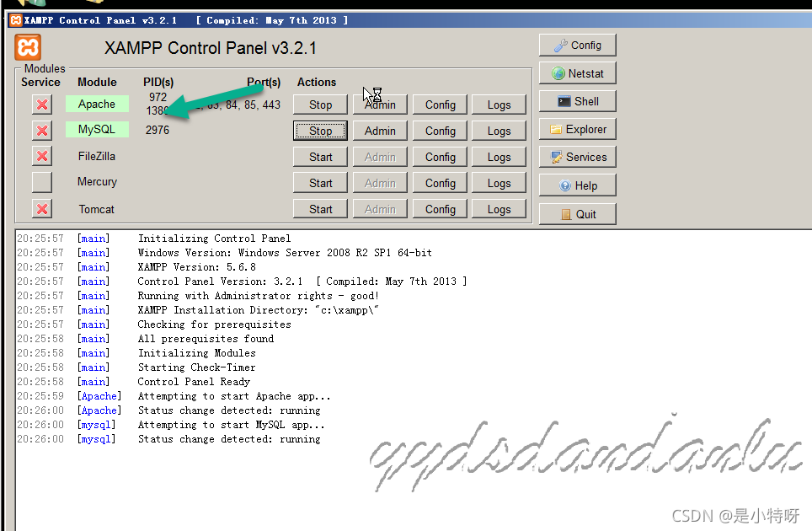Screen dimensions: 812x531
Task: Open the MySQL Config menu
Action: [441, 131]
